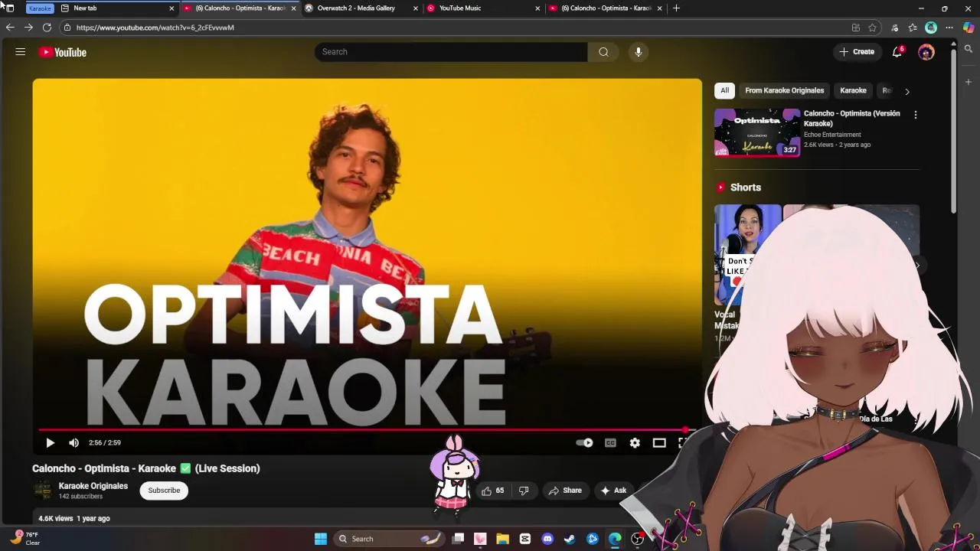Toggle autoplay switch in the player
Screen dimensions: 980x551
pos(584,442)
